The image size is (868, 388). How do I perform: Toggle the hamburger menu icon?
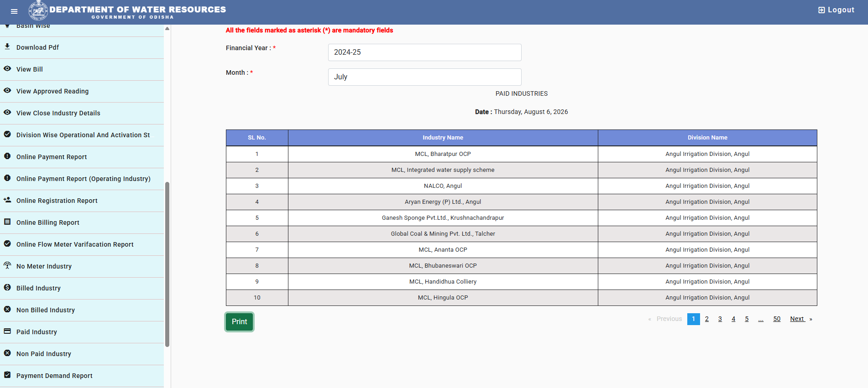tap(14, 11)
